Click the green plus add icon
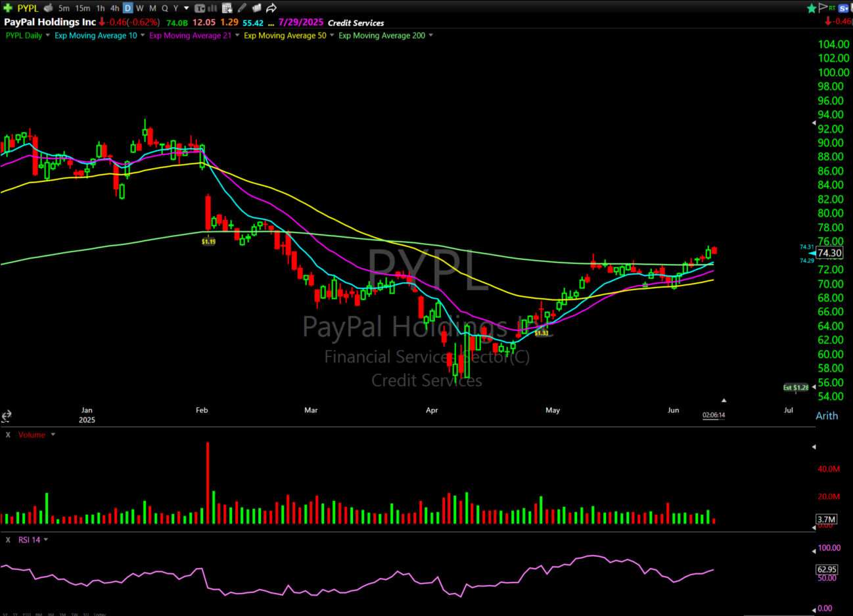The image size is (853, 616). click(x=8, y=8)
